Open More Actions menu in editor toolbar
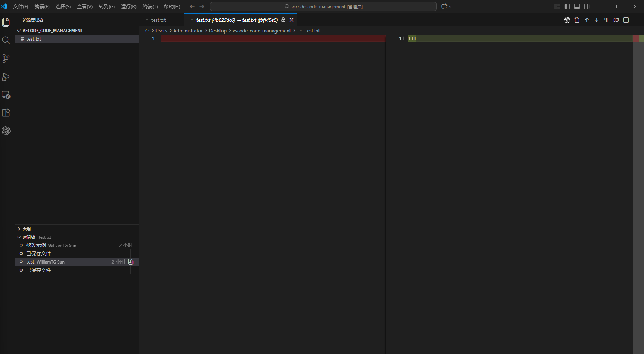Screen dimensions: 644x354 [636, 20]
